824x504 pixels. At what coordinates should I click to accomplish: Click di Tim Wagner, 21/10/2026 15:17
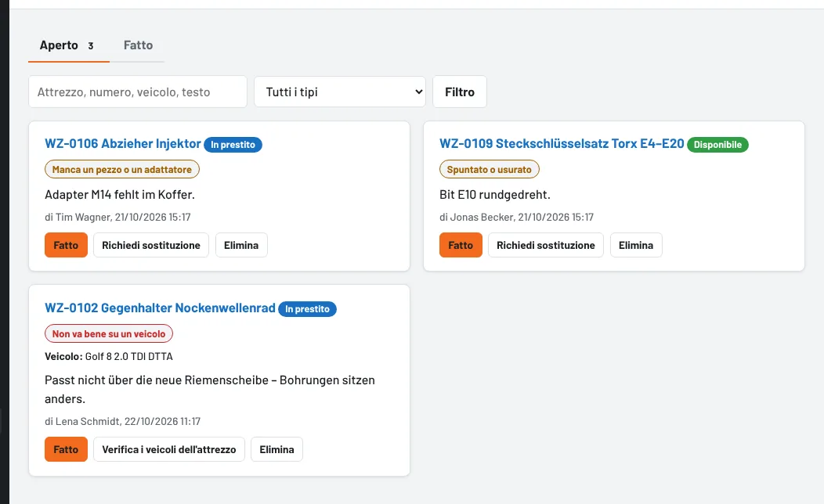(117, 217)
